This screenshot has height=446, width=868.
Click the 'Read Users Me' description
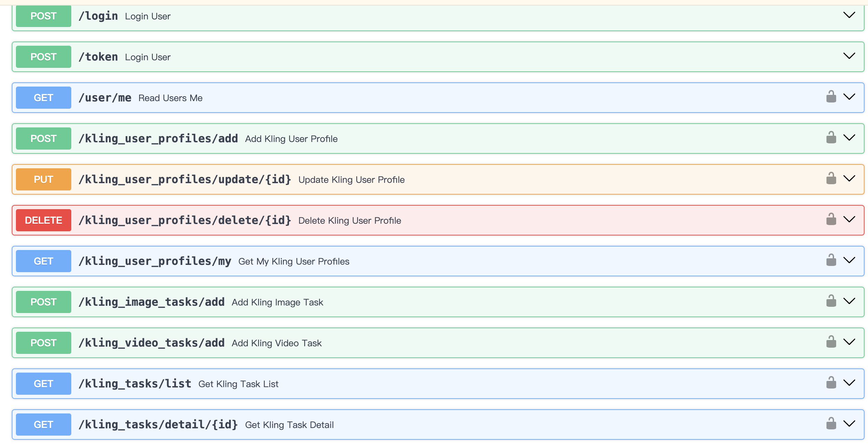click(171, 98)
